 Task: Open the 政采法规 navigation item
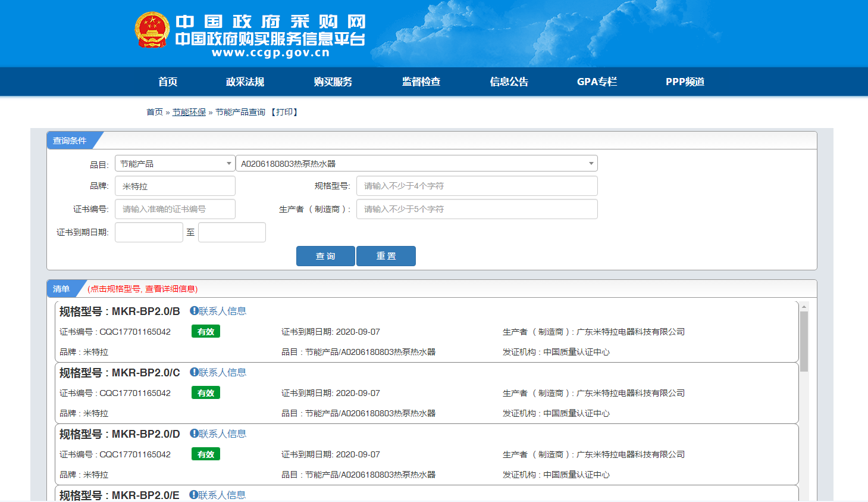245,82
